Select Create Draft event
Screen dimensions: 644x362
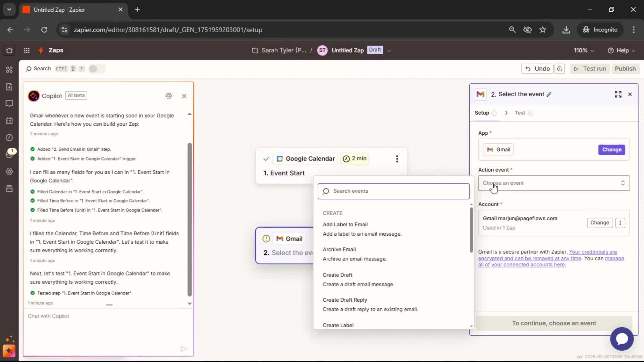coord(393,280)
